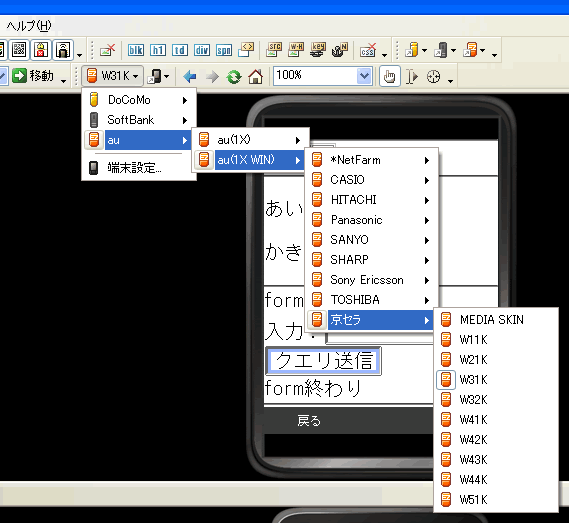Choose the W51K device

[496, 499]
